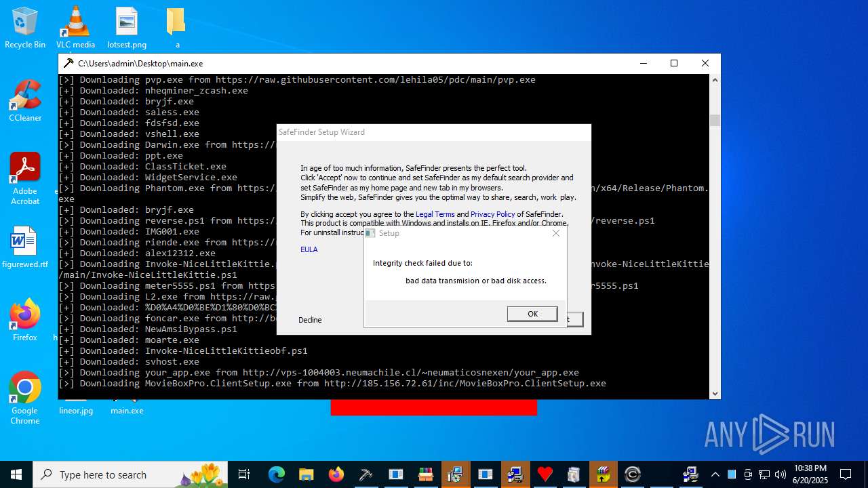Switch to main.exe pickaxe taskbar icon
The height and width of the screenshot is (488, 868).
click(366, 474)
